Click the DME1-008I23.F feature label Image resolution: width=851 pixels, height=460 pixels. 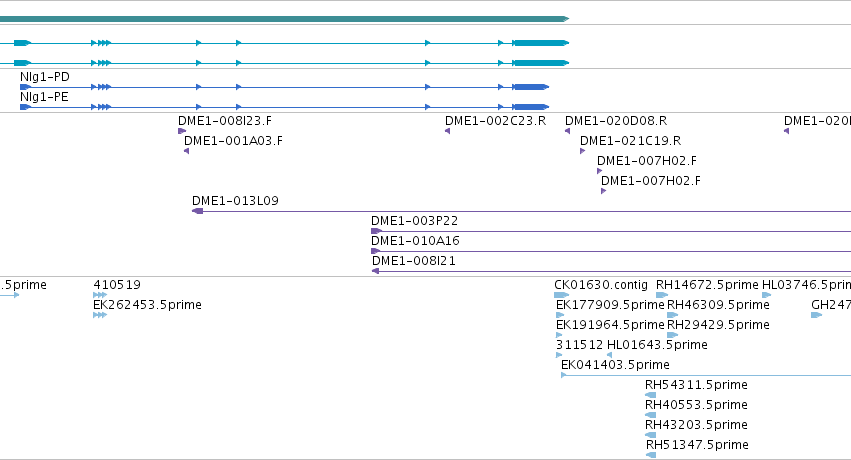tap(225, 121)
